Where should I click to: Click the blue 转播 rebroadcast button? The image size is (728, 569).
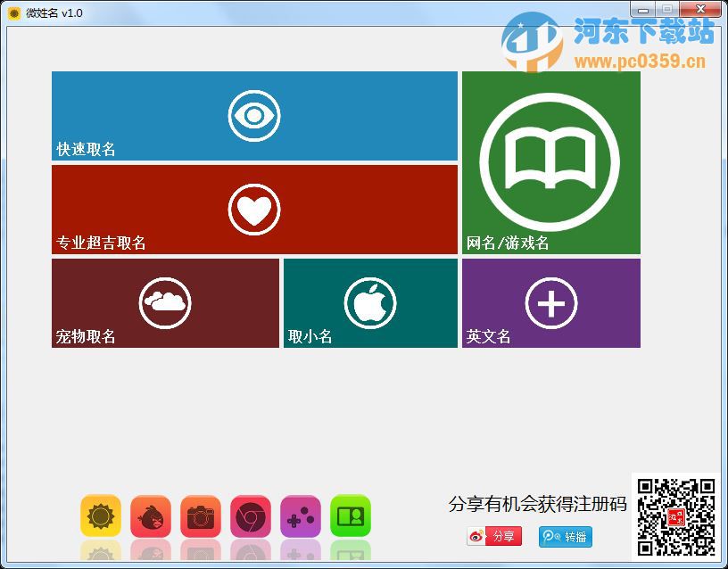click(565, 536)
